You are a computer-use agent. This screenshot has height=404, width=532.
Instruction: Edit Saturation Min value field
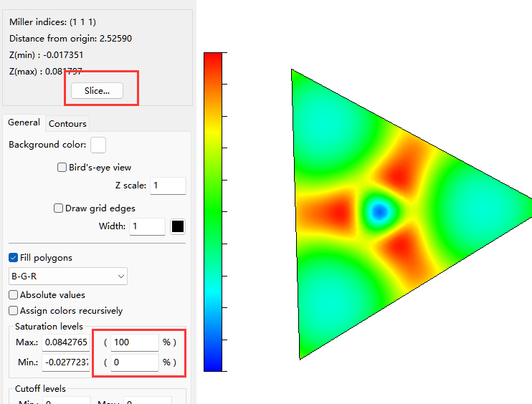coord(66,362)
